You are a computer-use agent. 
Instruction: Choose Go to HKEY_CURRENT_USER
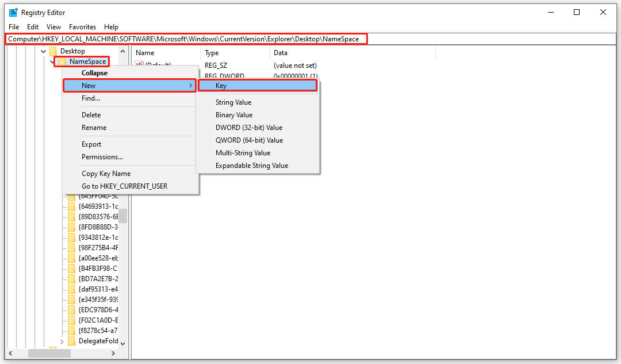click(x=129, y=186)
